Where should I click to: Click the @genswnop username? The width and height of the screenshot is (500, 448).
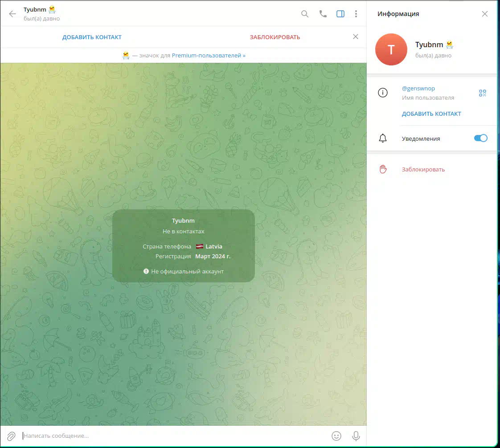click(418, 88)
